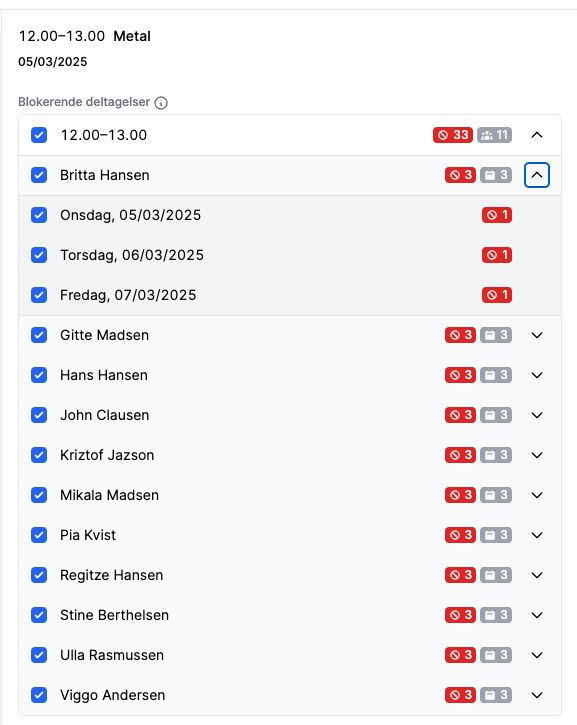Deselect Stine Berthelsen checkbox
Image resolution: width=577 pixels, height=725 pixels.
coord(39,615)
